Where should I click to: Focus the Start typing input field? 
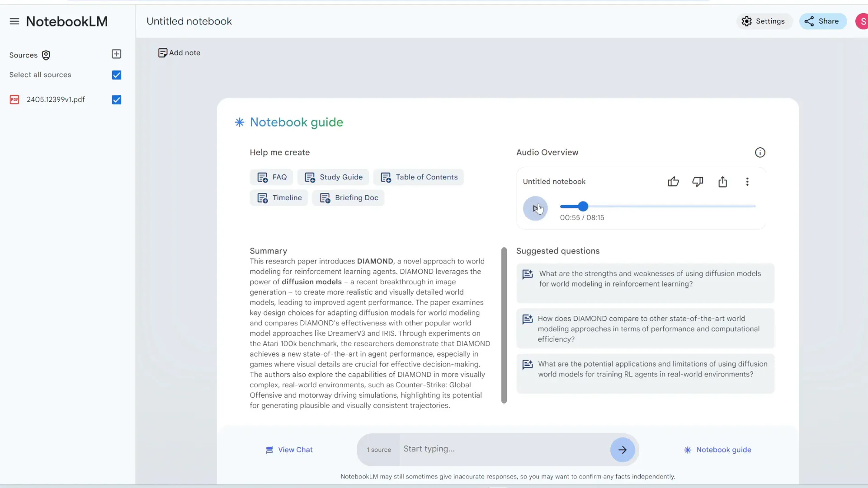504,449
